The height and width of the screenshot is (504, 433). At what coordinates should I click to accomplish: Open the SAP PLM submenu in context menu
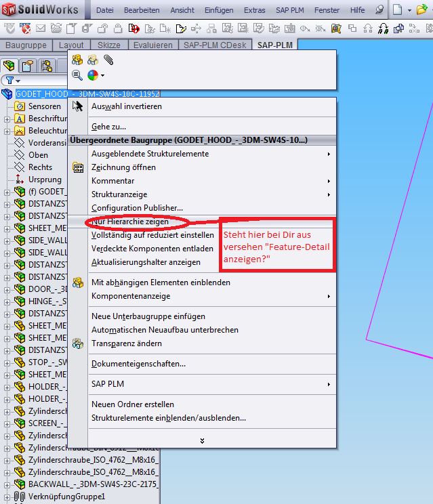pos(202,384)
